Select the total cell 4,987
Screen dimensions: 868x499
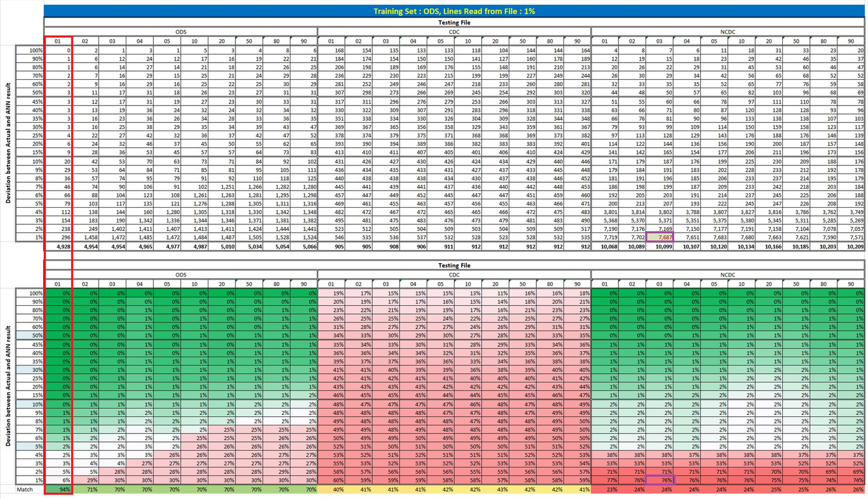(194, 248)
